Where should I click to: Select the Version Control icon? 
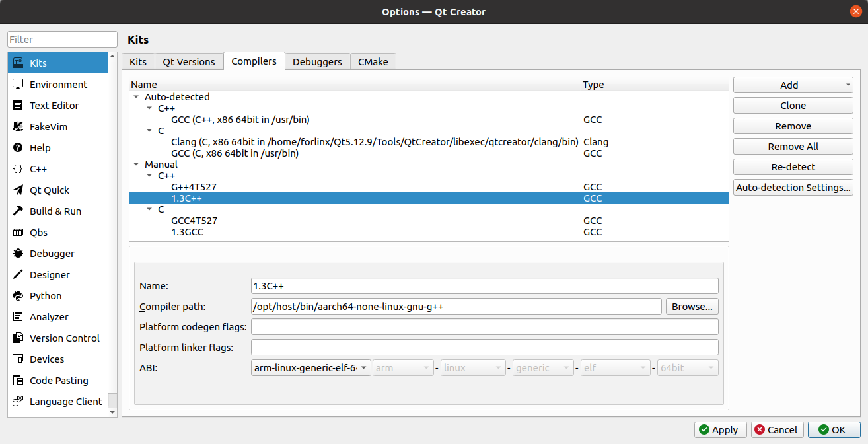[x=18, y=338]
